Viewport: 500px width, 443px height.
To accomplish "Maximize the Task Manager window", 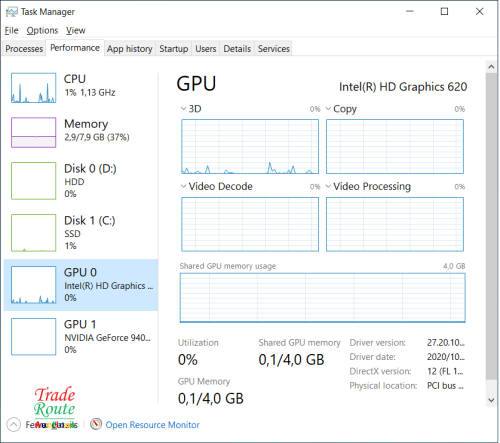I will [444, 12].
